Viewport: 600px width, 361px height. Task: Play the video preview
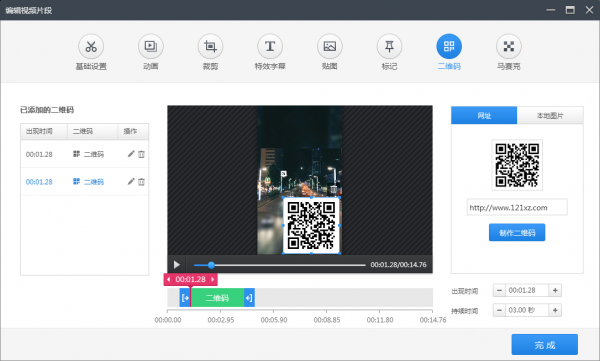pyautogui.click(x=177, y=265)
